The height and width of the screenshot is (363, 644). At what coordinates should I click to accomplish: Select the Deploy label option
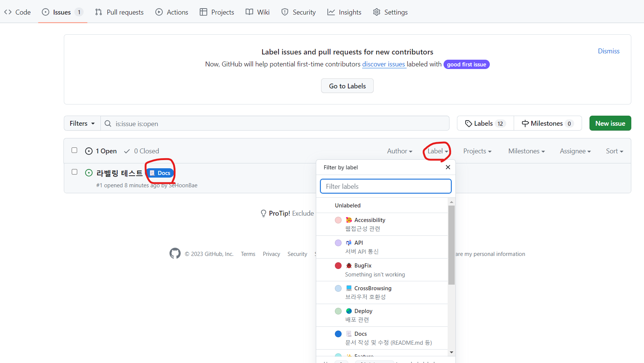tap(382, 315)
